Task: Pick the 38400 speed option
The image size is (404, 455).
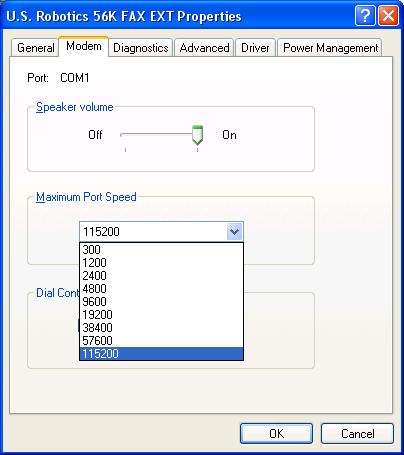Action: 161,328
